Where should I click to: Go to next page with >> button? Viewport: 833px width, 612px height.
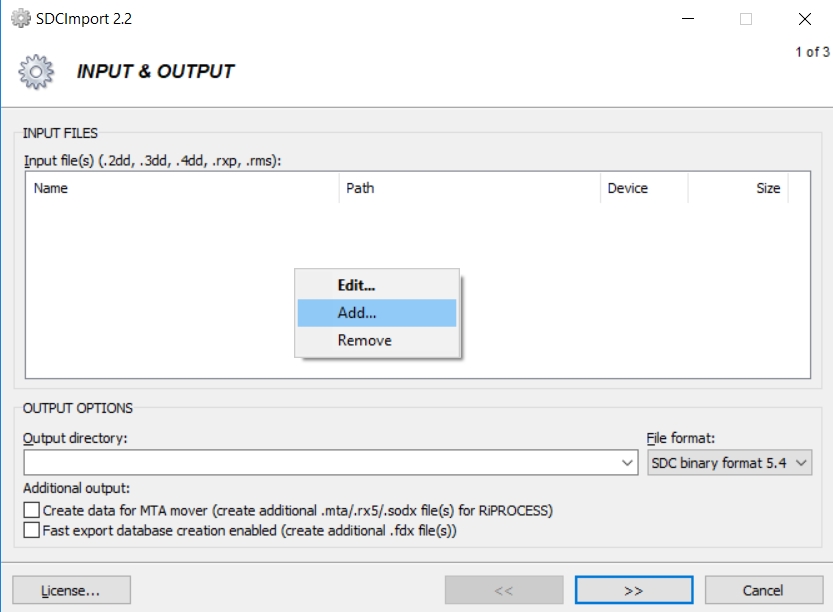(x=634, y=590)
